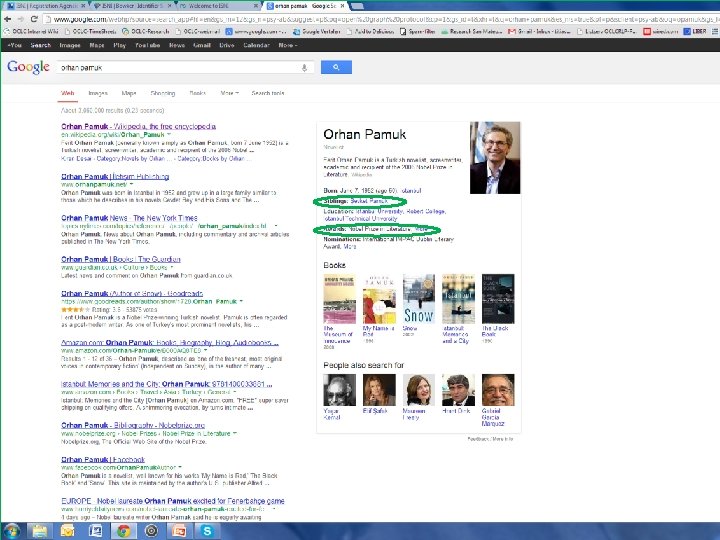Open PowerPoint from the taskbar

click(x=179, y=531)
